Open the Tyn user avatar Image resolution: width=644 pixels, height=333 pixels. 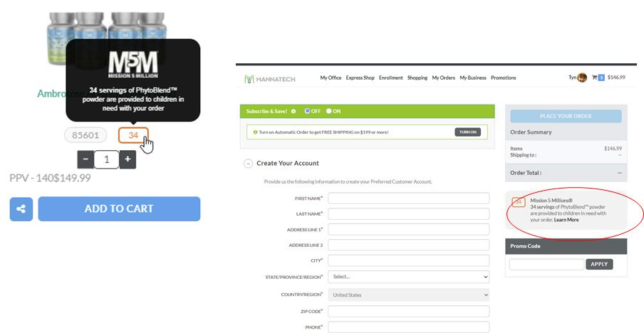coord(582,78)
